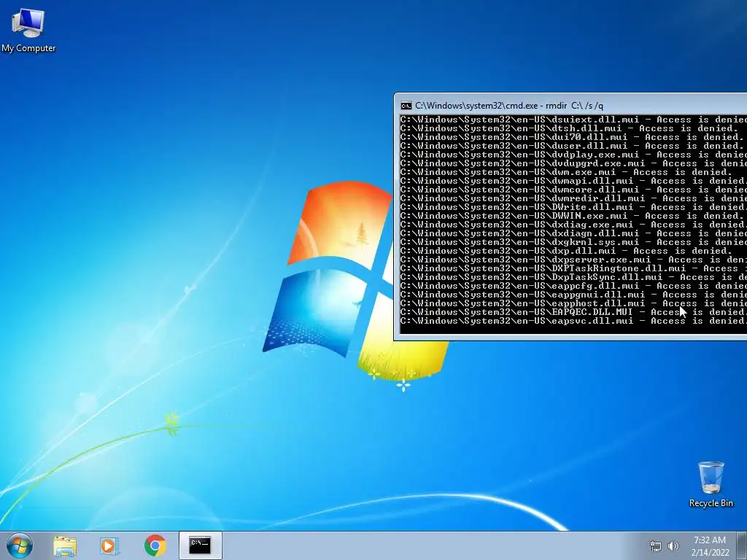Click the cmd.exe window title text
Screen dimensions: 747x560
pyautogui.click(x=508, y=106)
